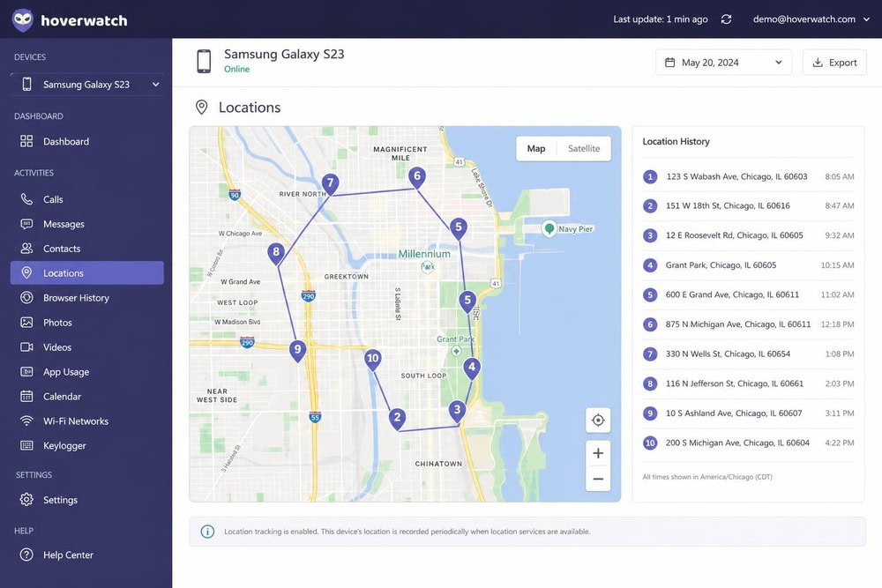Image resolution: width=882 pixels, height=588 pixels.
Task: Expand the Samsung Galaxy S23 device selector
Action: (87, 85)
